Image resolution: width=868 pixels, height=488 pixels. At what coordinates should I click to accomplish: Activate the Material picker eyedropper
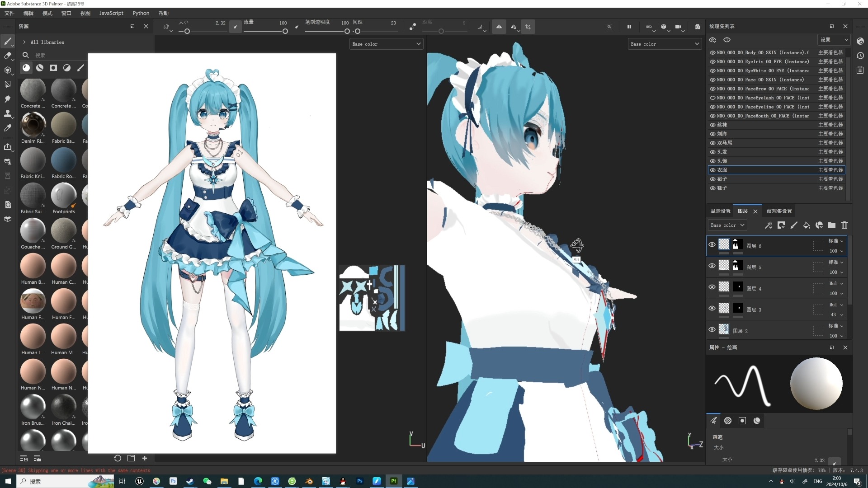click(8, 128)
